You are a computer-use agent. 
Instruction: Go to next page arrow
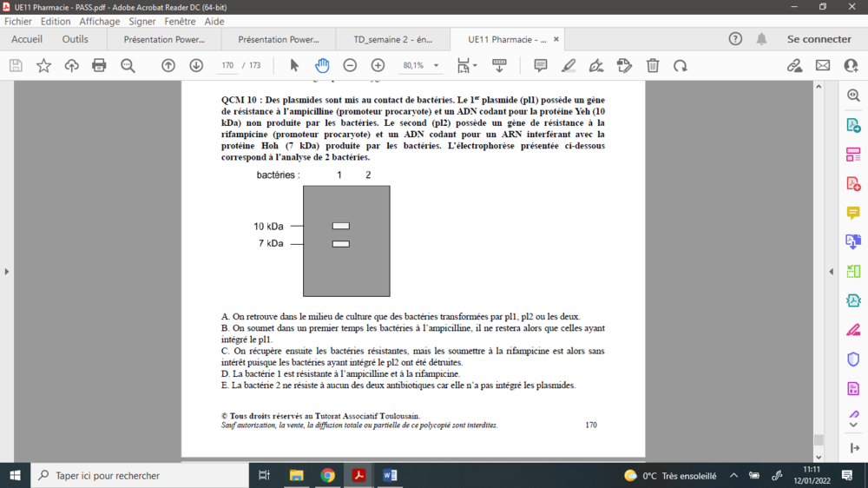pos(196,65)
